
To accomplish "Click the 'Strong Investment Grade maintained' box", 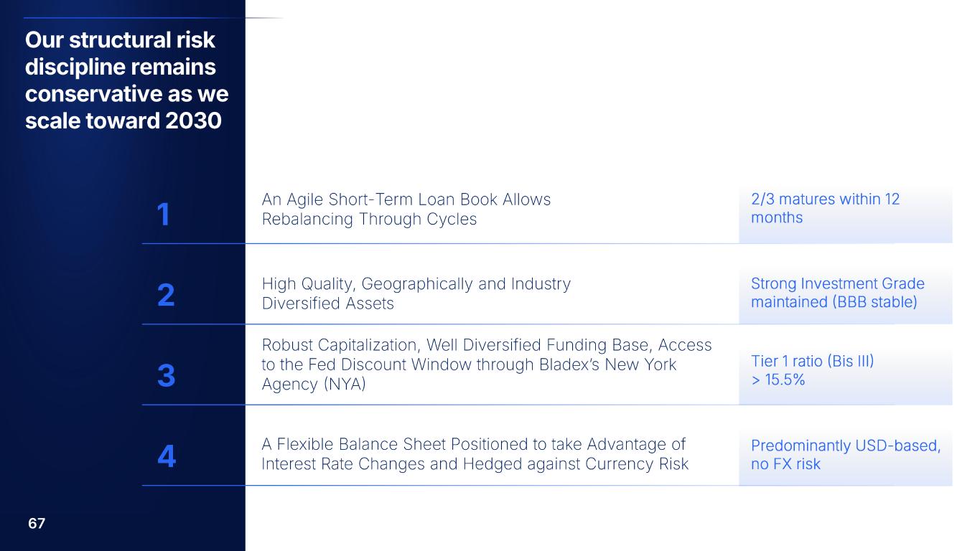I will pos(844,293).
